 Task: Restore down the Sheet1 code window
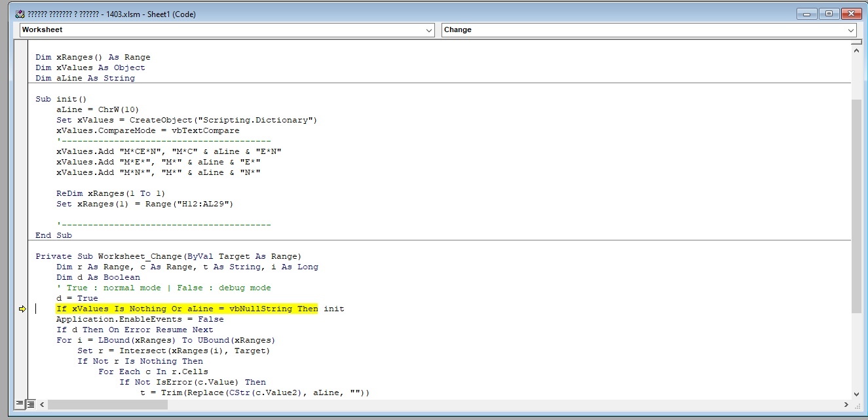coord(828,14)
